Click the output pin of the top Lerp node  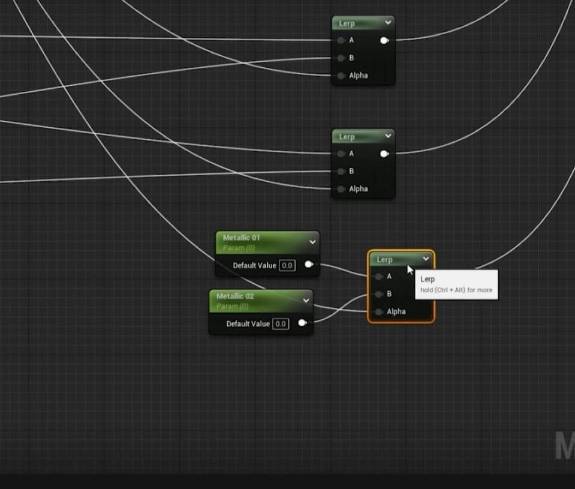tap(384, 41)
